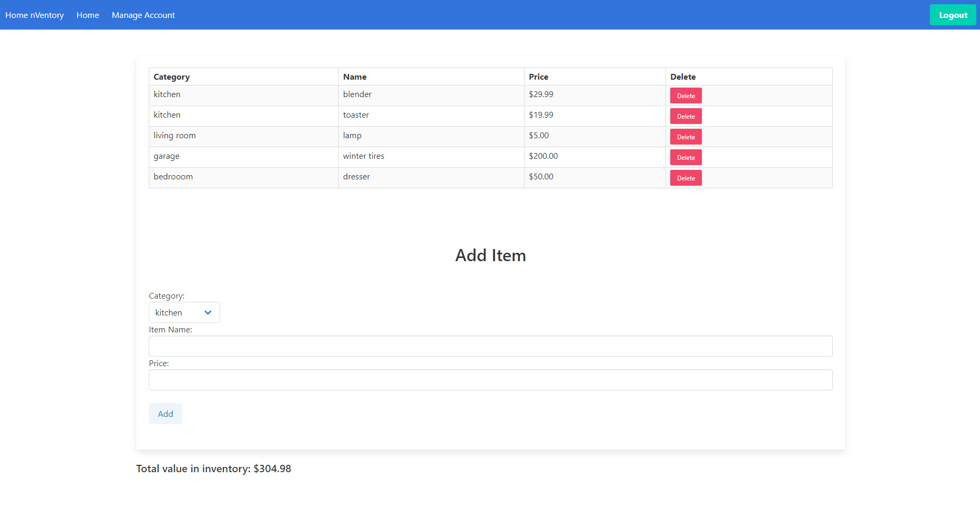The width and height of the screenshot is (980, 516).
Task: Click the Name column header
Action: pos(355,77)
